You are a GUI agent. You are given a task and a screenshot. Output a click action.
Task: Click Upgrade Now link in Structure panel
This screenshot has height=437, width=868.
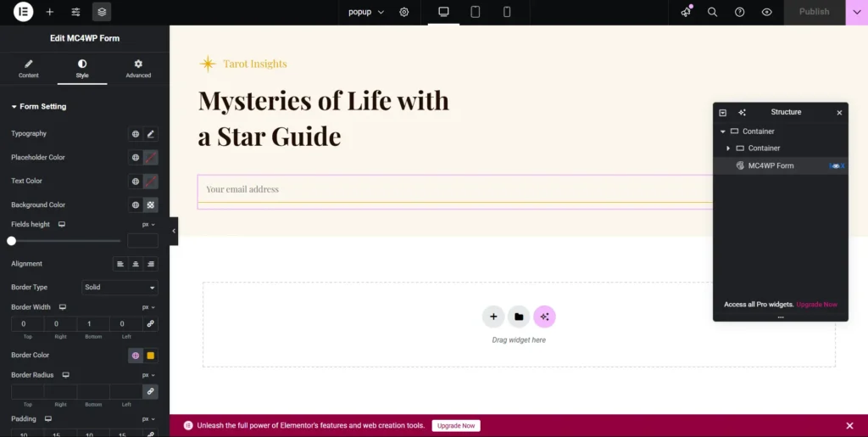tap(816, 305)
